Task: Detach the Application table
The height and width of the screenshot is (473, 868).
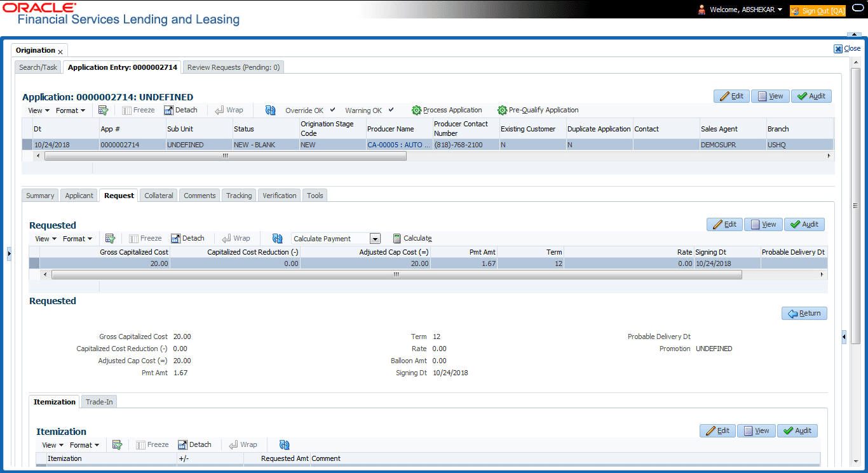Action: click(x=180, y=110)
